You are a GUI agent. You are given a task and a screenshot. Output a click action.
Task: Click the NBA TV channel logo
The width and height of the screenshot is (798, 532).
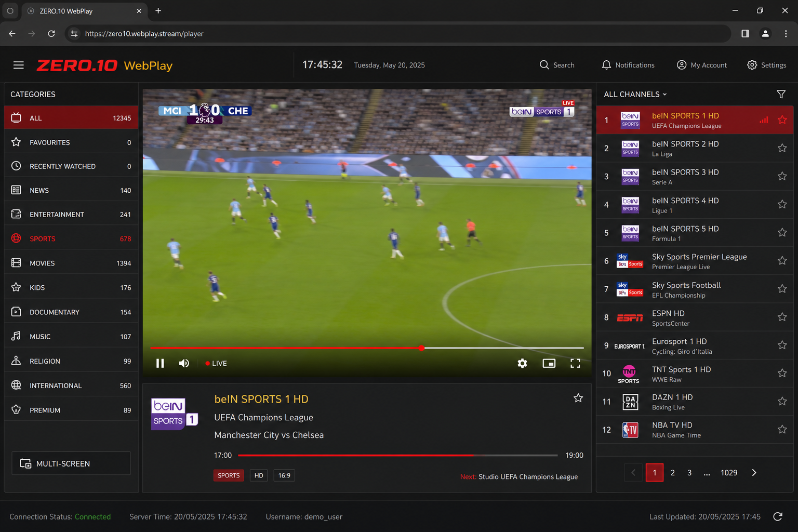(630, 430)
